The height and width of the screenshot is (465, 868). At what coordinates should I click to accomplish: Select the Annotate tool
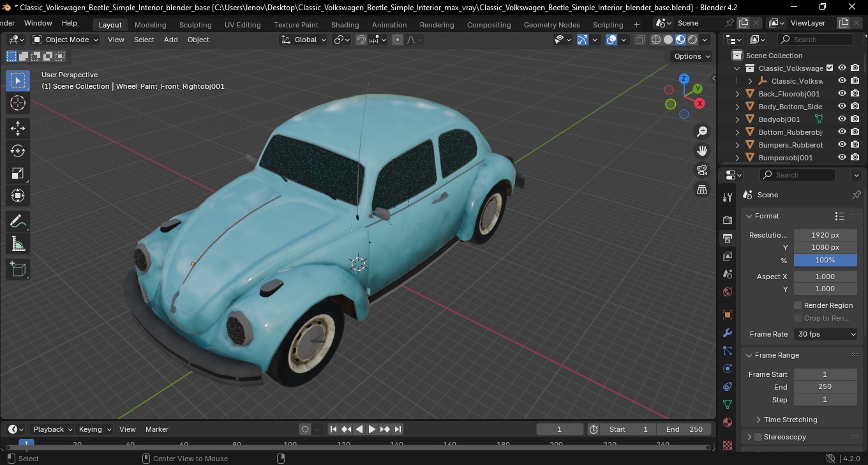point(18,222)
